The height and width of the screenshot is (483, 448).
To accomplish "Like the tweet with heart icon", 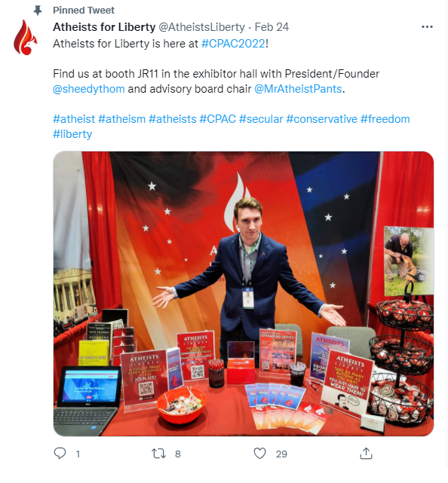I will 259,454.
